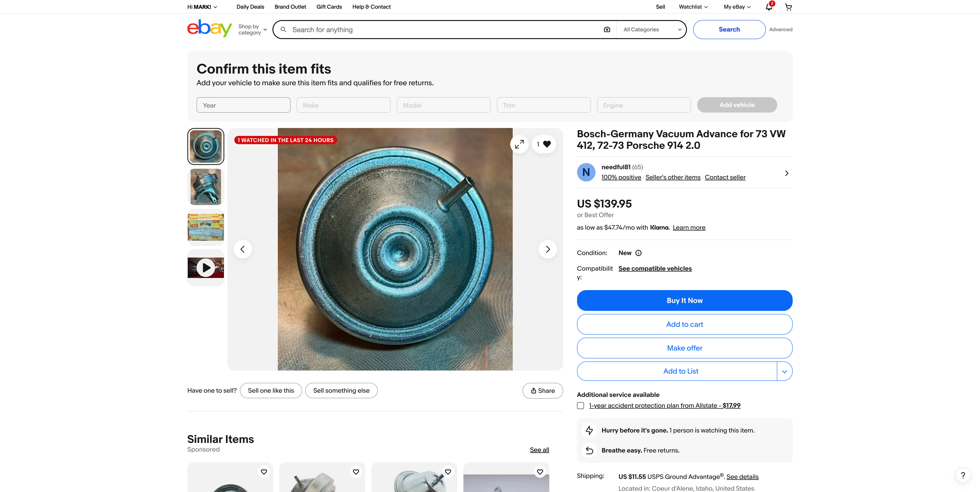Open the help question mark button
Image resolution: width=980 pixels, height=492 pixels.
(962, 475)
